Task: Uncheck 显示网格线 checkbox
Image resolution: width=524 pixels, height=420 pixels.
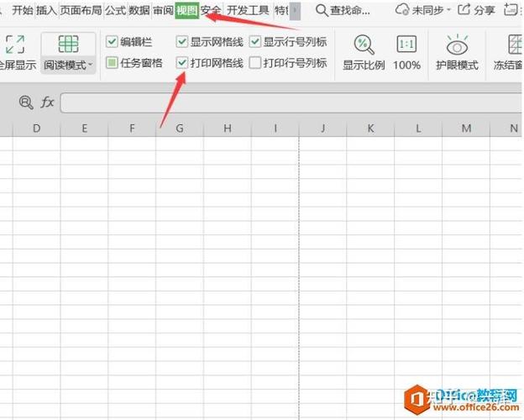Action: tap(181, 42)
